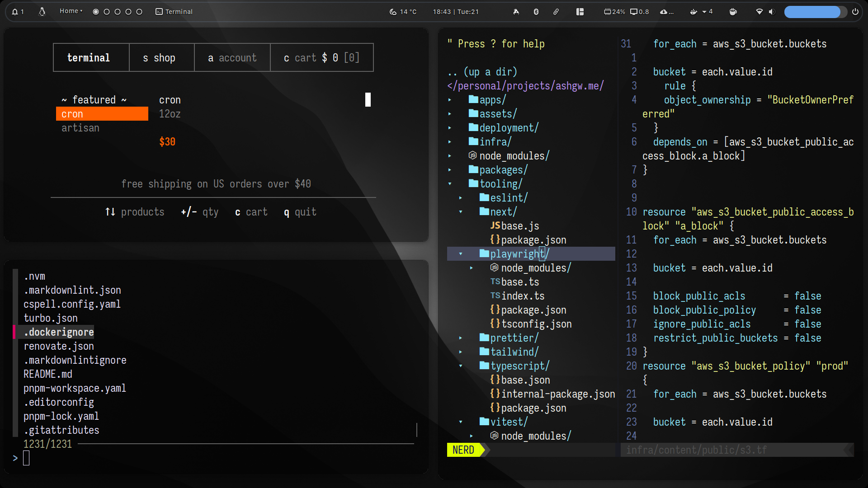Viewport: 868px width, 488px height.
Task: Open base.ts via its TS icon
Action: (x=495, y=282)
